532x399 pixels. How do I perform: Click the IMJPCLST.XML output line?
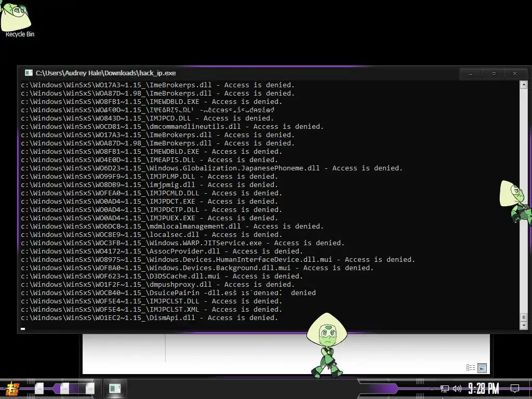pos(151,310)
